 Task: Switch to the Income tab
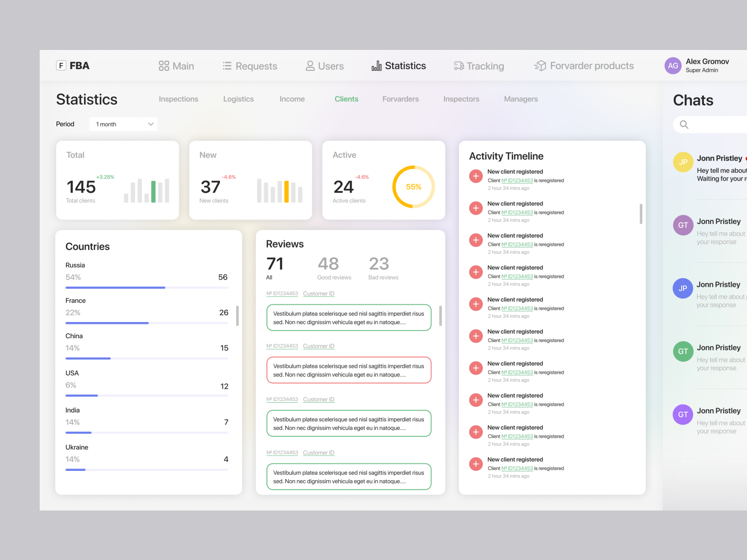(x=292, y=99)
